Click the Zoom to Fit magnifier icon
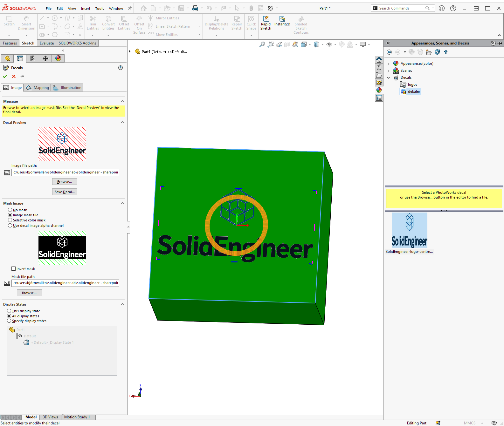The image size is (504, 426). [262, 44]
